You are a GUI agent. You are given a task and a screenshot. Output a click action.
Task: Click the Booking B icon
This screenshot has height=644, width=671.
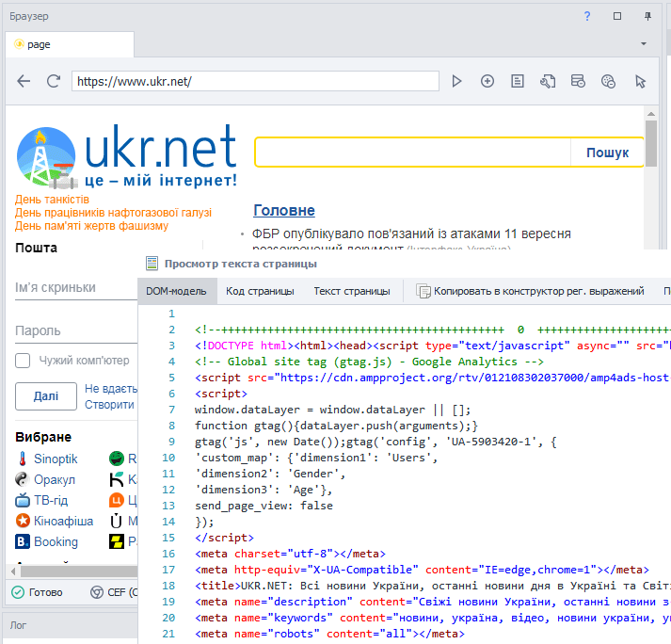[23, 541]
